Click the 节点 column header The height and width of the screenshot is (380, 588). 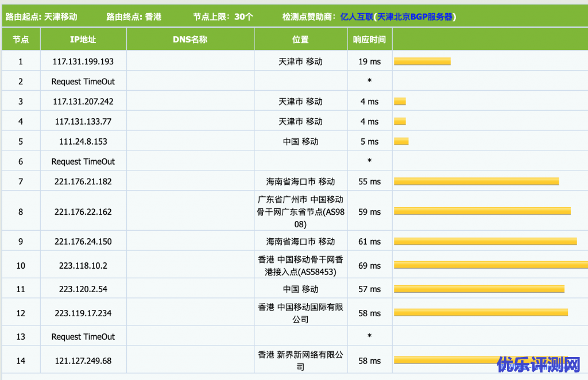21,40
